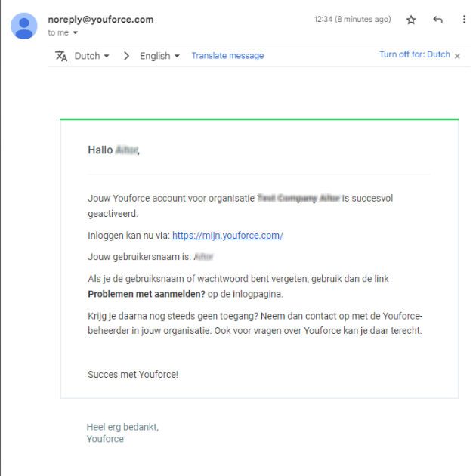Image resolution: width=476 pixels, height=476 pixels.
Task: Open the three-dot more options menu
Action: 464,20
